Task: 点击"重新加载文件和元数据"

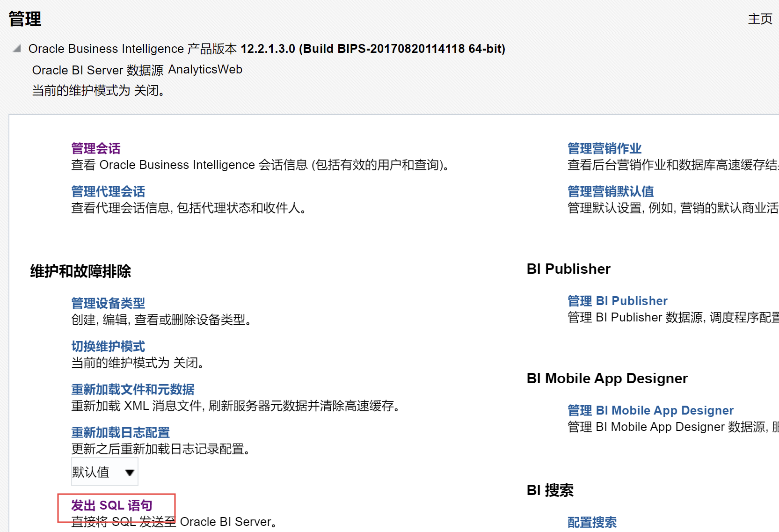Action: tap(132, 389)
